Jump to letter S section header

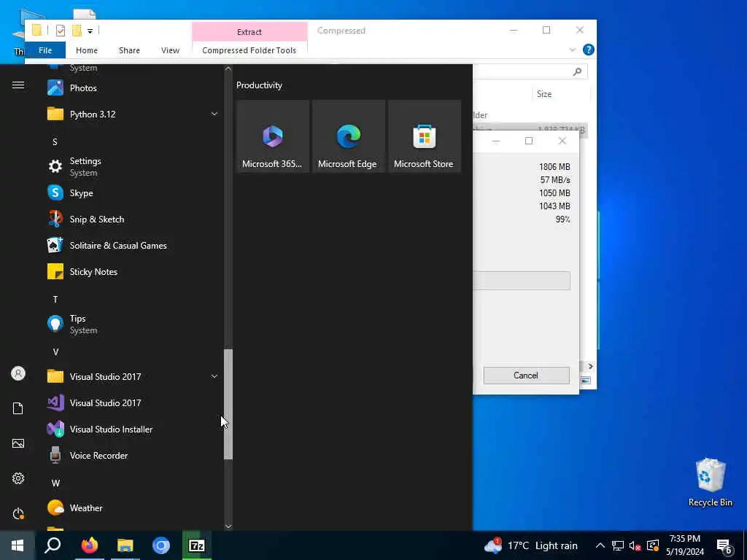55,142
